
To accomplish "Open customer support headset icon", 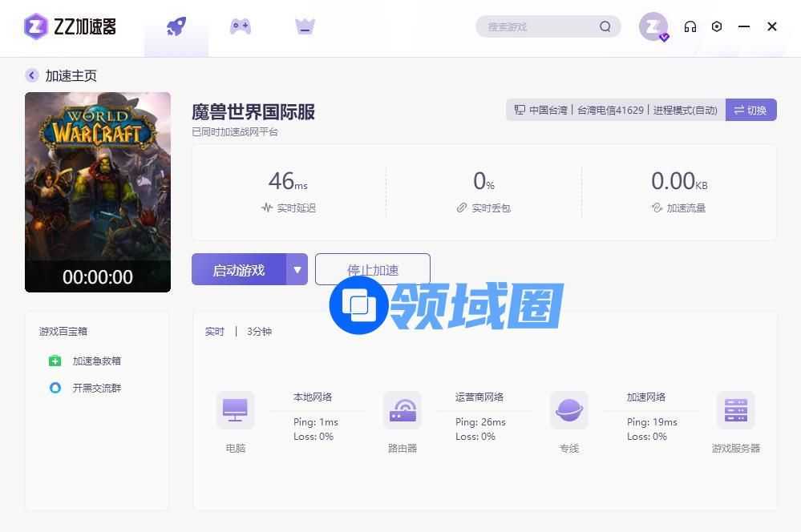I will pyautogui.click(x=690, y=26).
